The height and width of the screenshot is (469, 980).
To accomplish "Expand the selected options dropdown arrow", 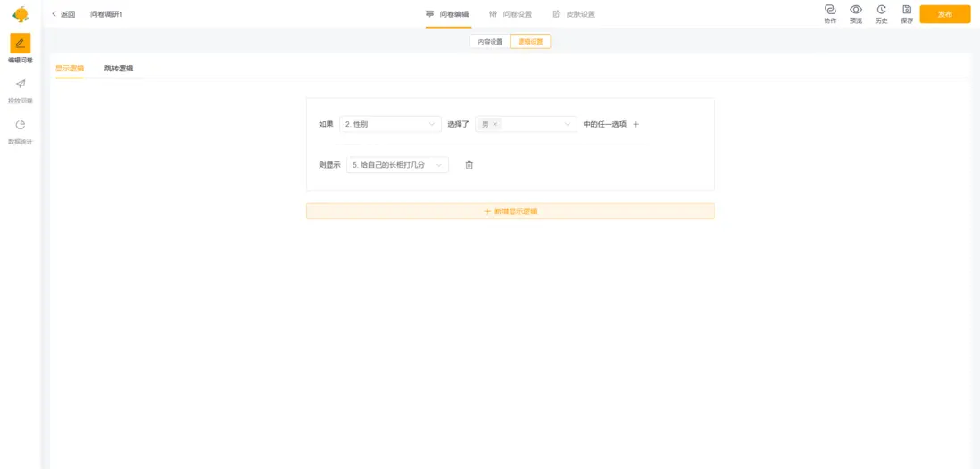I will point(568,124).
